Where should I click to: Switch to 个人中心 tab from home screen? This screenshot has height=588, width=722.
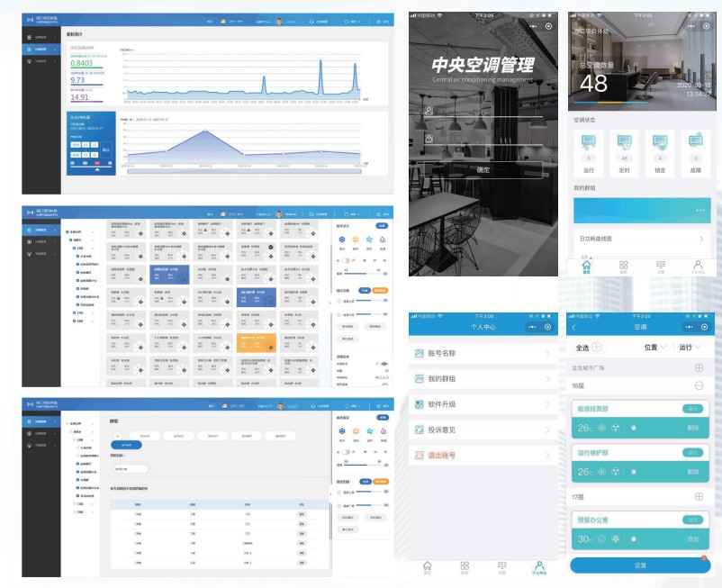pyautogui.click(x=698, y=267)
